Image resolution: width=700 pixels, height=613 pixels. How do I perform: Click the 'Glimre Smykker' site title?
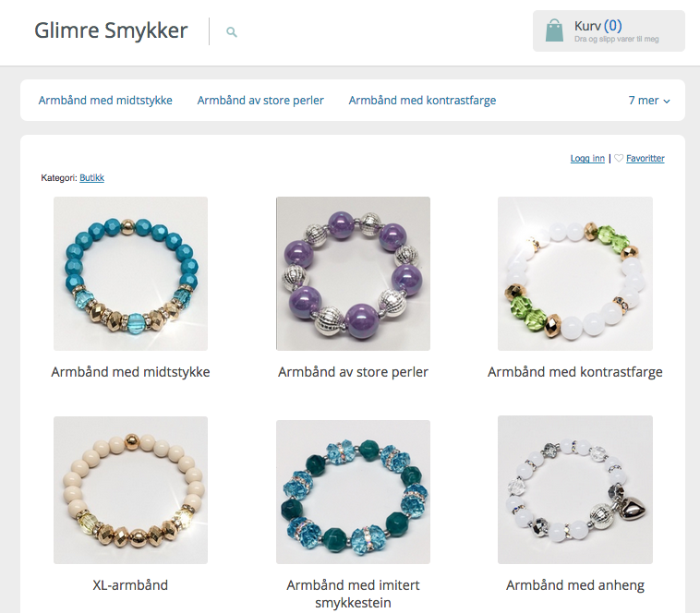click(x=111, y=30)
